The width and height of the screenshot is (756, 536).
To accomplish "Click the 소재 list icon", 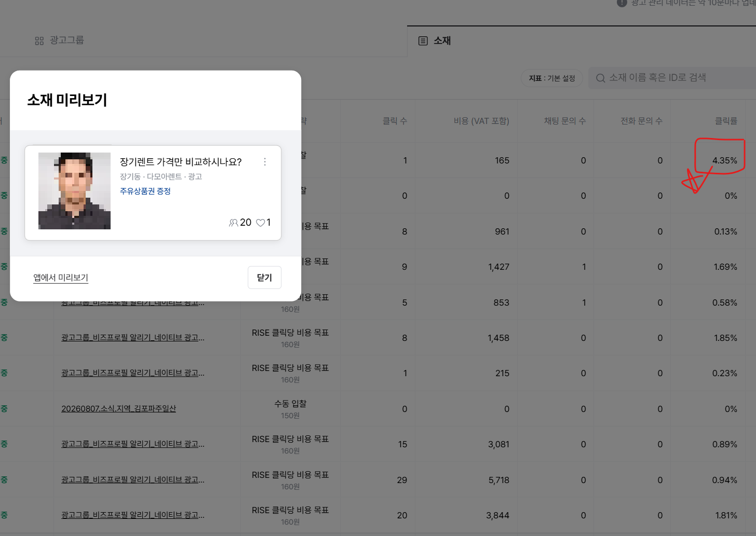I will pos(423,40).
